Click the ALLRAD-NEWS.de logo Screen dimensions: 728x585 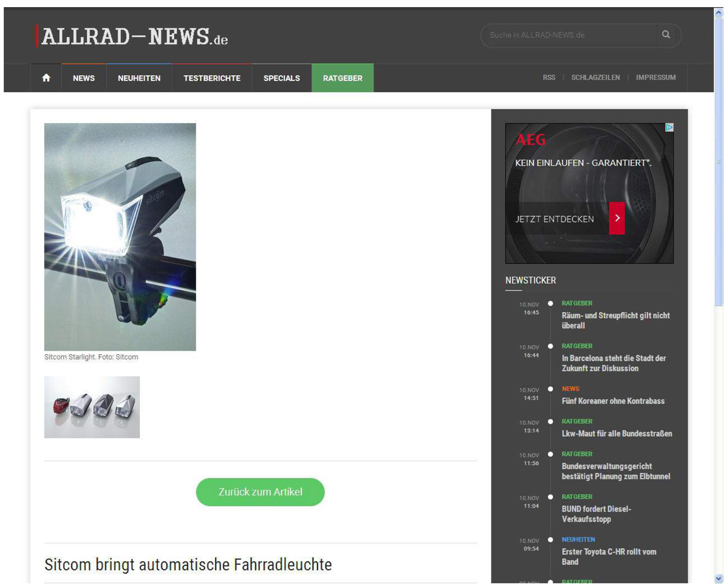click(132, 37)
